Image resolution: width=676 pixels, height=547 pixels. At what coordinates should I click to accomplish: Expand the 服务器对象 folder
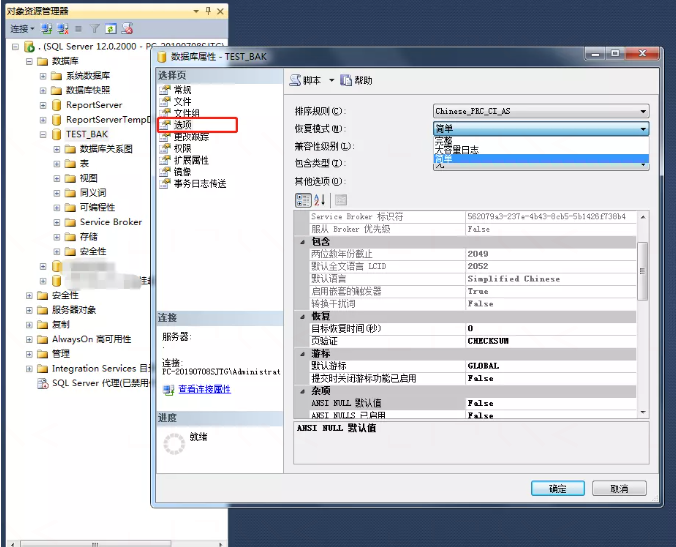coord(29,310)
